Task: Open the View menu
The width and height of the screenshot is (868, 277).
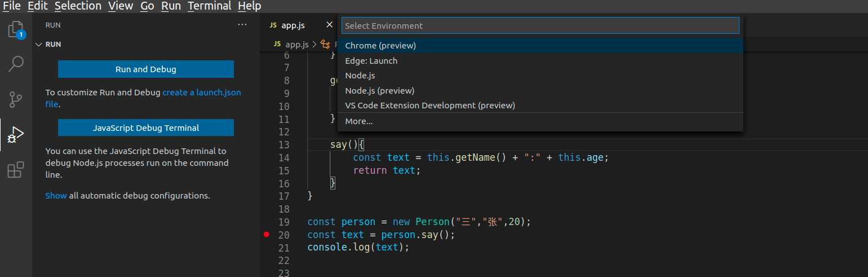Action: [x=121, y=6]
